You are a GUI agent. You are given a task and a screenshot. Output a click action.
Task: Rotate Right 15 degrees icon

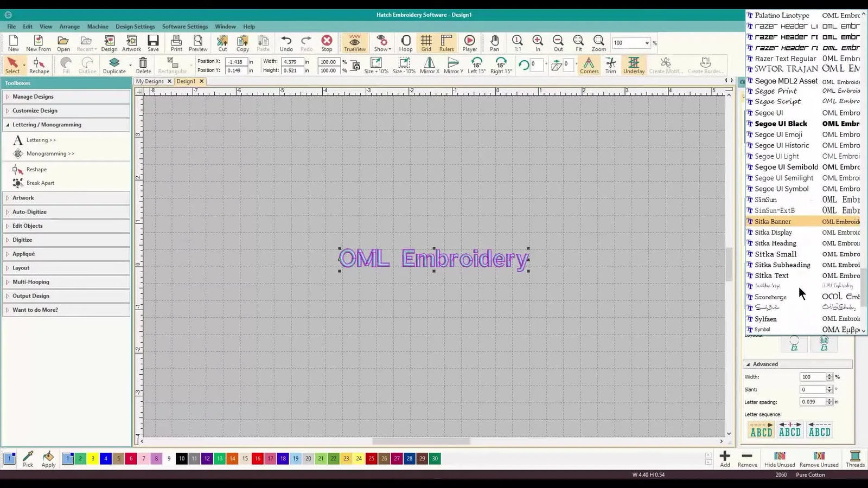(501, 66)
